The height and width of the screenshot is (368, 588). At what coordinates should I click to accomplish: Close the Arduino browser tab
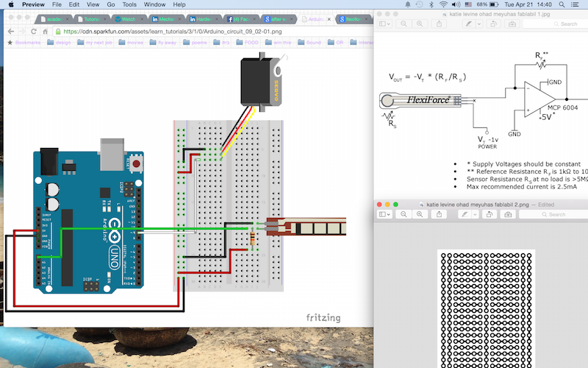pyautogui.click(x=329, y=19)
